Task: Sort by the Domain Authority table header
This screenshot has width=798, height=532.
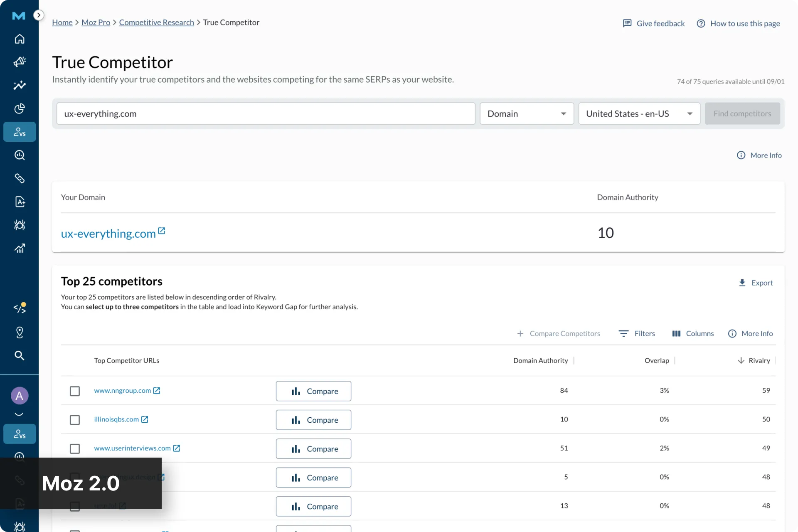Action: (540, 360)
